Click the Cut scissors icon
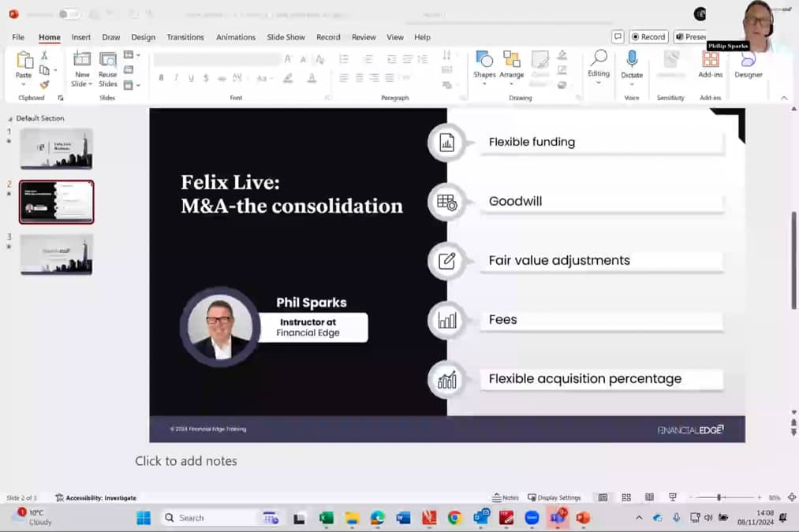Screen dimensions: 799x532 tap(44, 55)
